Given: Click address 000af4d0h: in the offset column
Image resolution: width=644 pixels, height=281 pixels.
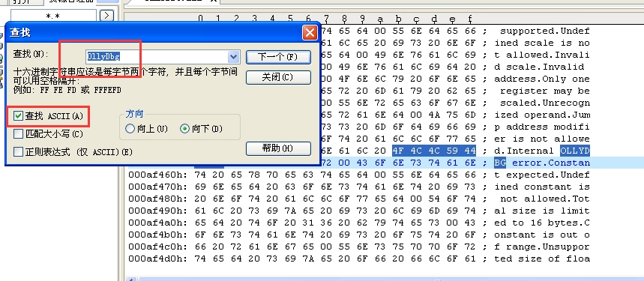Looking at the screenshot, I should [158, 259].
